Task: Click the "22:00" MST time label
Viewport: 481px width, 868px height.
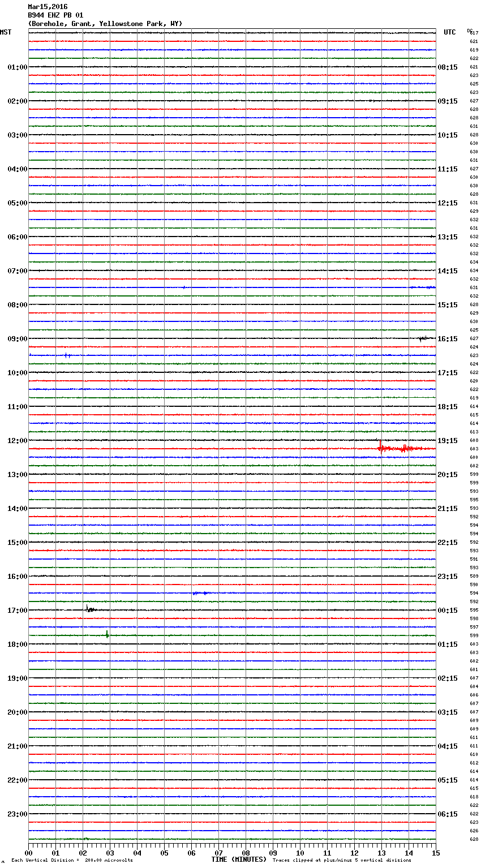Action: (18, 780)
